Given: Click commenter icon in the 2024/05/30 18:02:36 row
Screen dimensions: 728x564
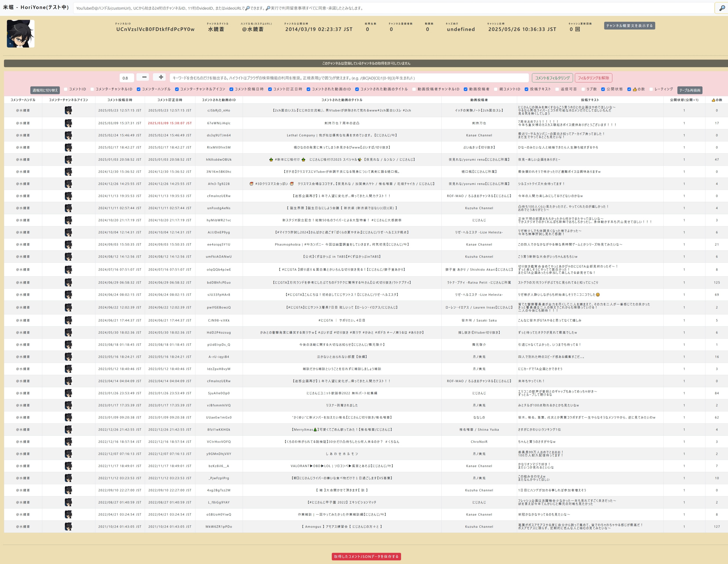Looking at the screenshot, I should [68, 332].
